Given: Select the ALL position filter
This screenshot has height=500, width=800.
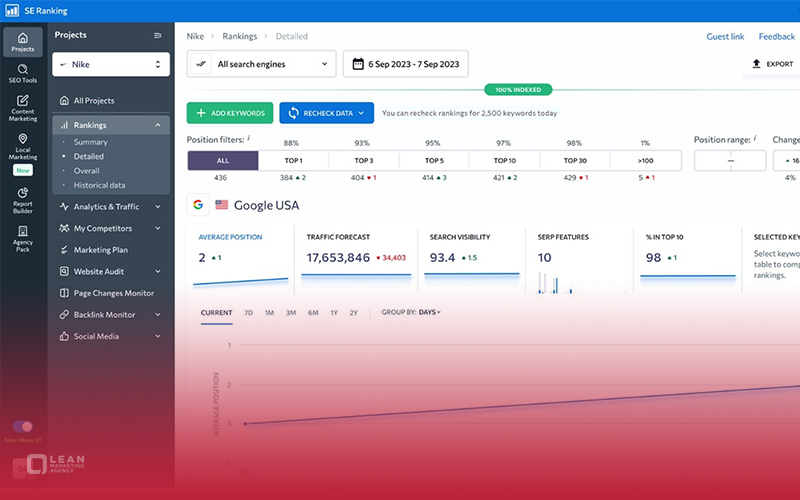Looking at the screenshot, I should (x=223, y=161).
